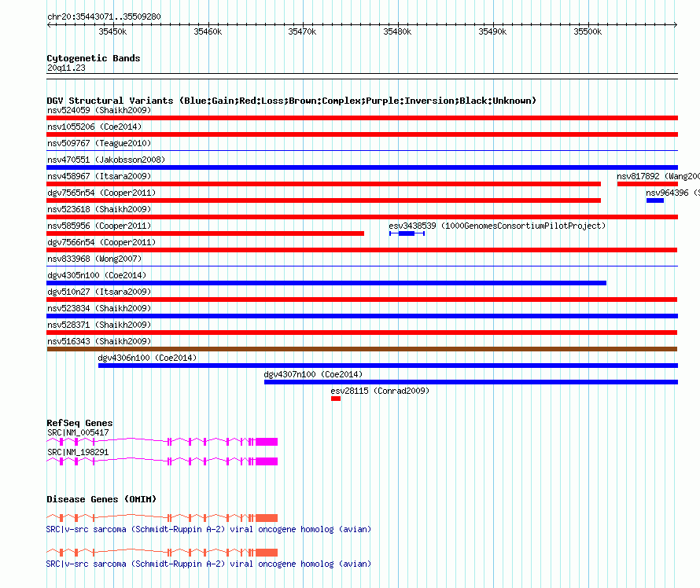Select the blue dgv4305n100 (Coe2014) bar
This screenshot has height=588, width=700.
(326, 283)
